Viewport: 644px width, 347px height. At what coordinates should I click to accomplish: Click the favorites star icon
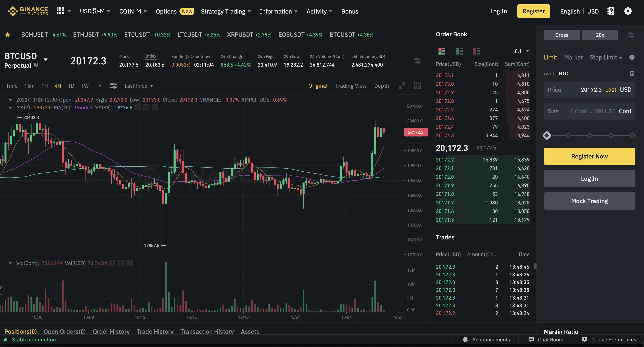click(x=8, y=35)
